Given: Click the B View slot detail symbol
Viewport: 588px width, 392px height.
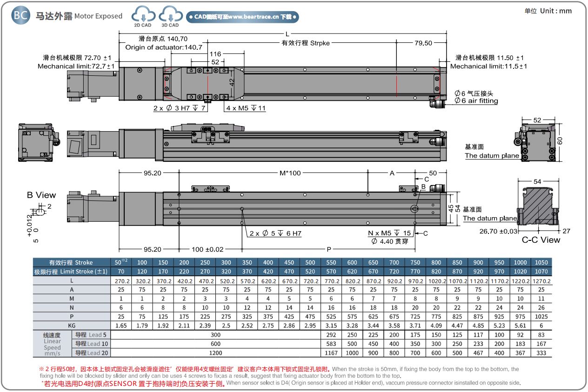Looking at the screenshot, I should coord(40,213).
